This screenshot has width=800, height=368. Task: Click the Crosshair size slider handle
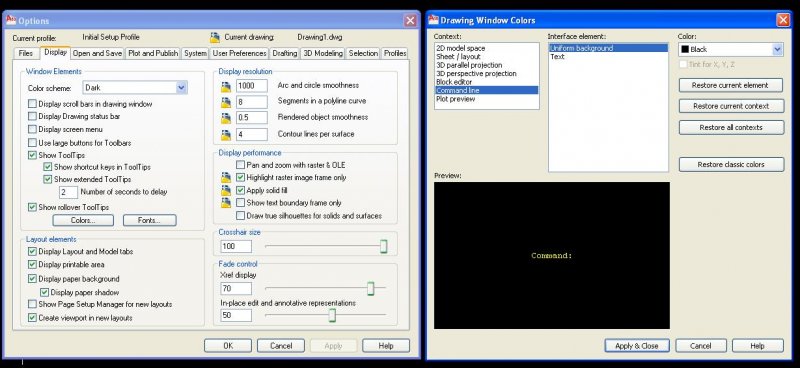point(384,247)
